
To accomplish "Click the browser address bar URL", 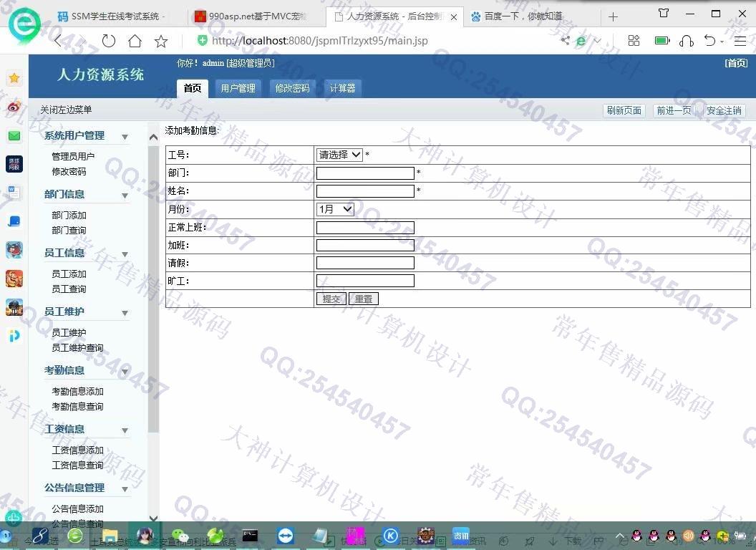I will coord(320,41).
